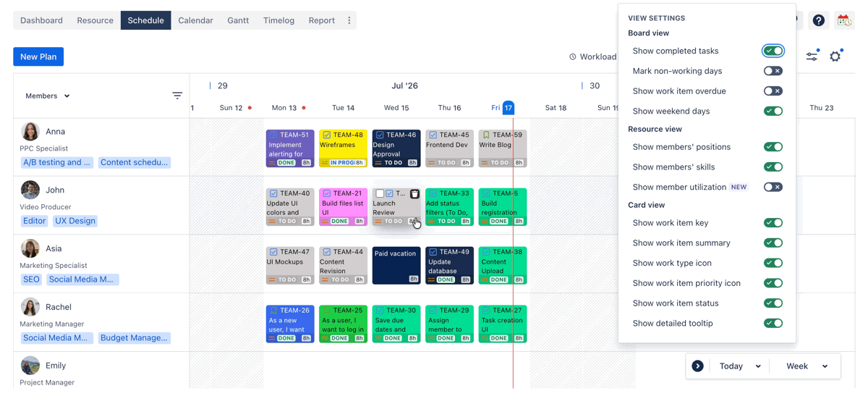The image size is (868, 404).
Task: Click the calendar clock icon in top right
Action: [x=844, y=20]
